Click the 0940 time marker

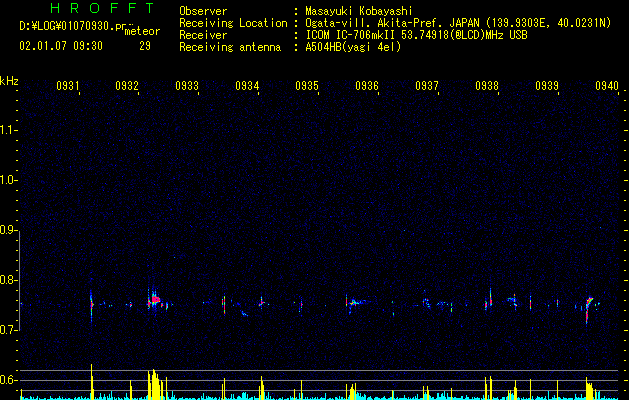click(607, 85)
